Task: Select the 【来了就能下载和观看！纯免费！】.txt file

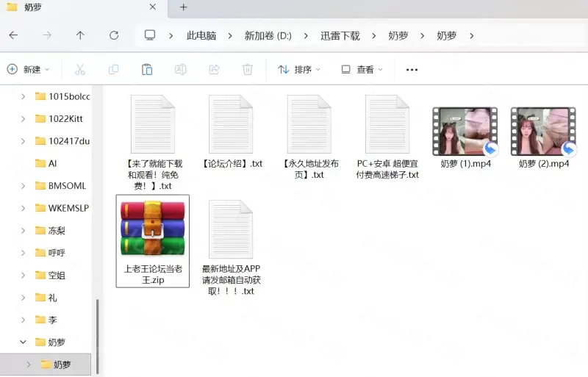Action: click(153, 143)
